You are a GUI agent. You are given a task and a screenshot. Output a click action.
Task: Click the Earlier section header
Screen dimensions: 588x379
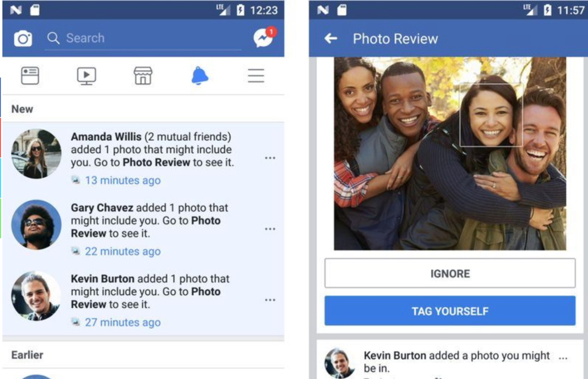click(x=27, y=355)
